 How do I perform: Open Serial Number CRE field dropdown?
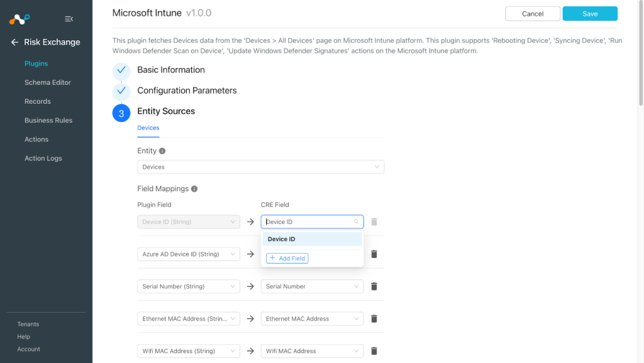coord(312,287)
